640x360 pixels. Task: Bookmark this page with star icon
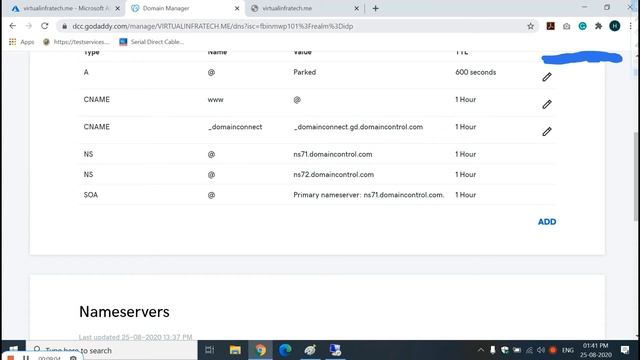(530, 26)
